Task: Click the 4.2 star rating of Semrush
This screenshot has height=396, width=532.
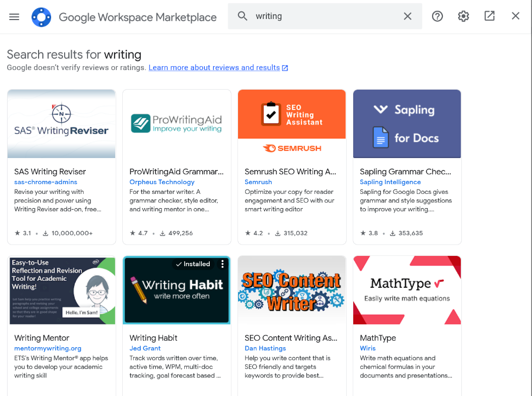Action: pos(254,233)
